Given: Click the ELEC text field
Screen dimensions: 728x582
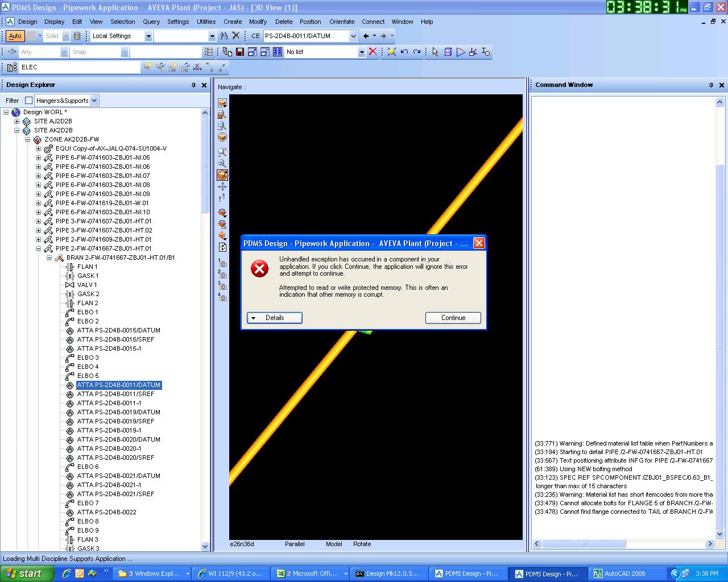Looking at the screenshot, I should 79,67.
